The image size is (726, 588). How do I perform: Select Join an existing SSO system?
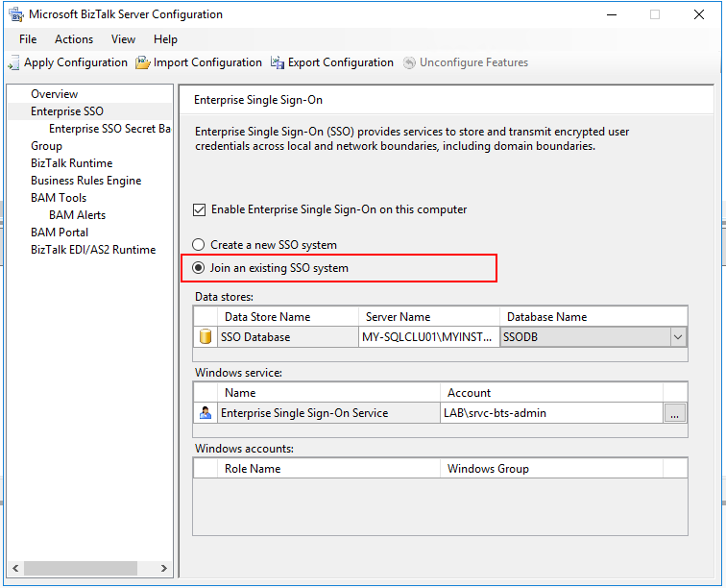198,268
